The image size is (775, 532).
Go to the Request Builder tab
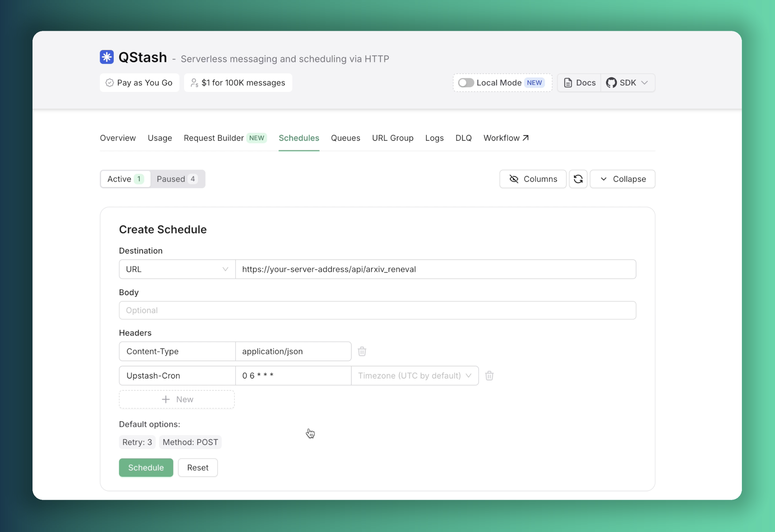(214, 138)
